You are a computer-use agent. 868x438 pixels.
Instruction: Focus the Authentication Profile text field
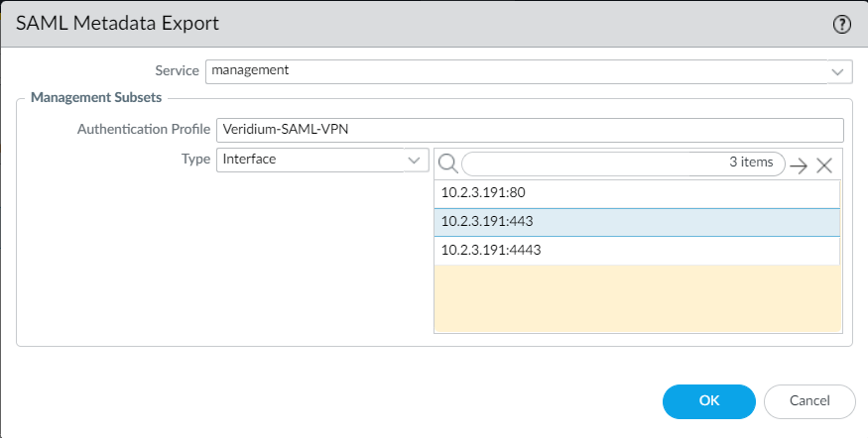point(529,130)
